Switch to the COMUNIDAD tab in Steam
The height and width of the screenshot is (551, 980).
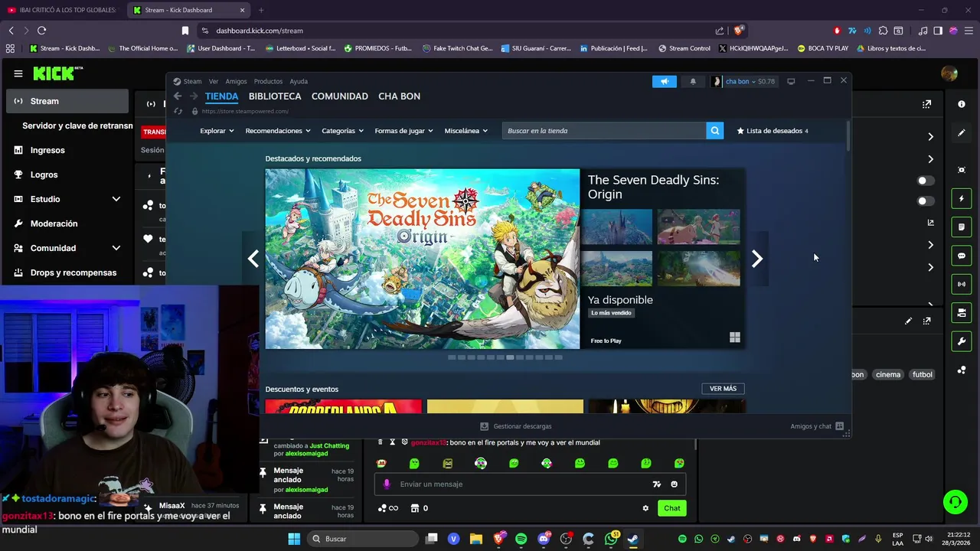(340, 96)
